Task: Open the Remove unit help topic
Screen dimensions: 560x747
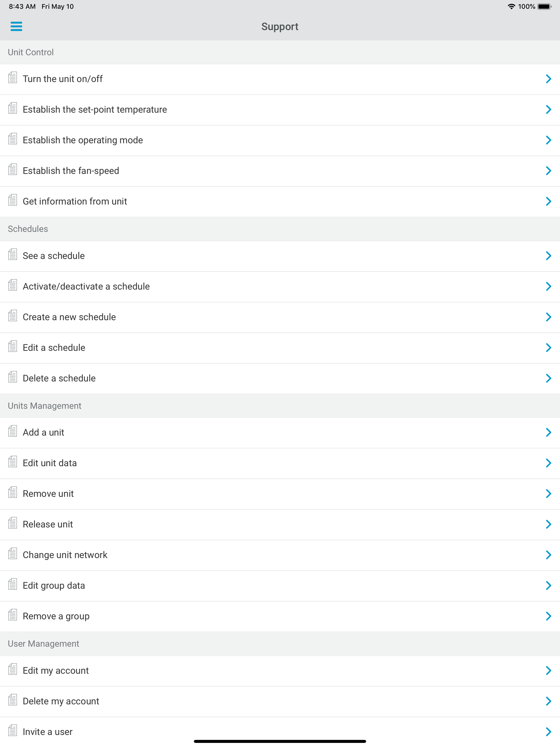Action: (280, 494)
